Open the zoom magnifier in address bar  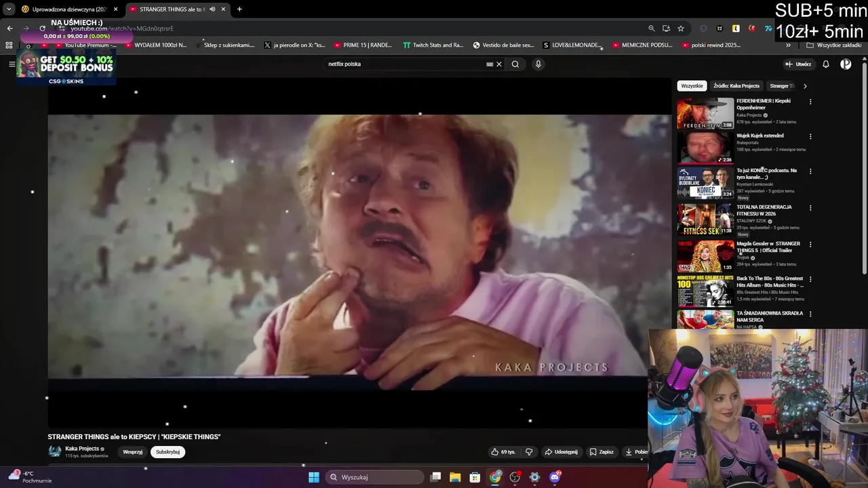(x=652, y=28)
